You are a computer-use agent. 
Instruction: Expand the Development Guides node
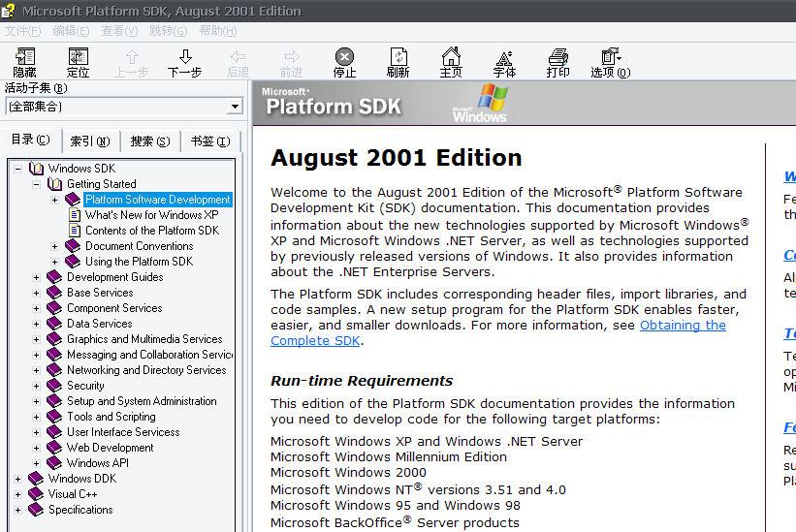tap(36, 277)
